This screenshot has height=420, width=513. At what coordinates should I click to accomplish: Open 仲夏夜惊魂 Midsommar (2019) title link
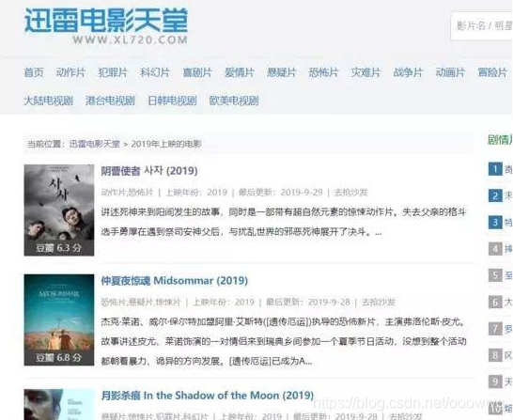[x=174, y=281]
